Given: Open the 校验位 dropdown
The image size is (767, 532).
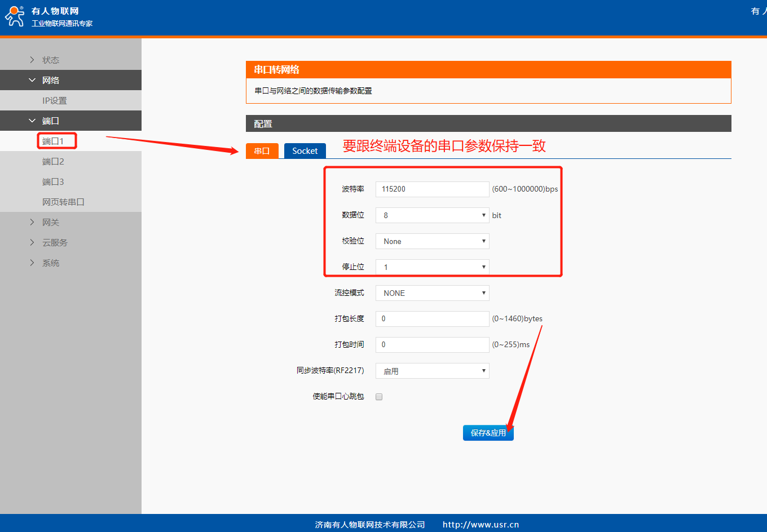Looking at the screenshot, I should (432, 241).
